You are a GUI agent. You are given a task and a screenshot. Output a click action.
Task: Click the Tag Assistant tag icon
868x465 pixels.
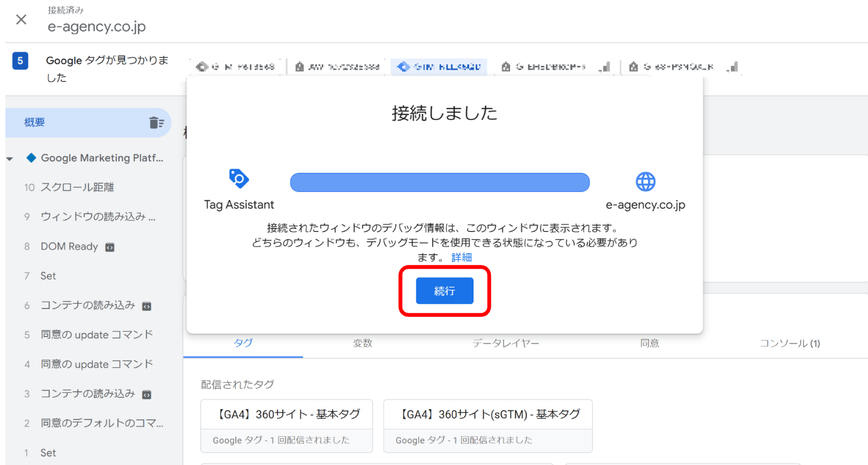click(x=239, y=179)
